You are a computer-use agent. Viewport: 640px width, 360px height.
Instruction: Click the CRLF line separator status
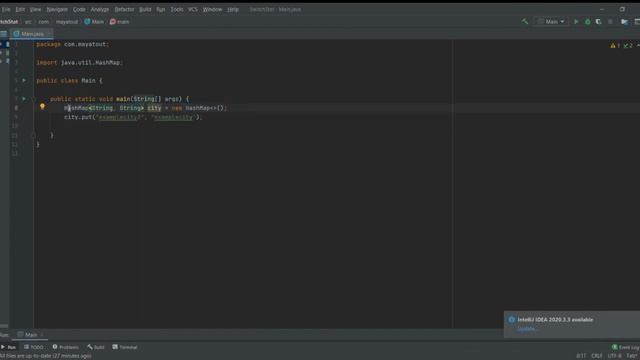point(597,356)
